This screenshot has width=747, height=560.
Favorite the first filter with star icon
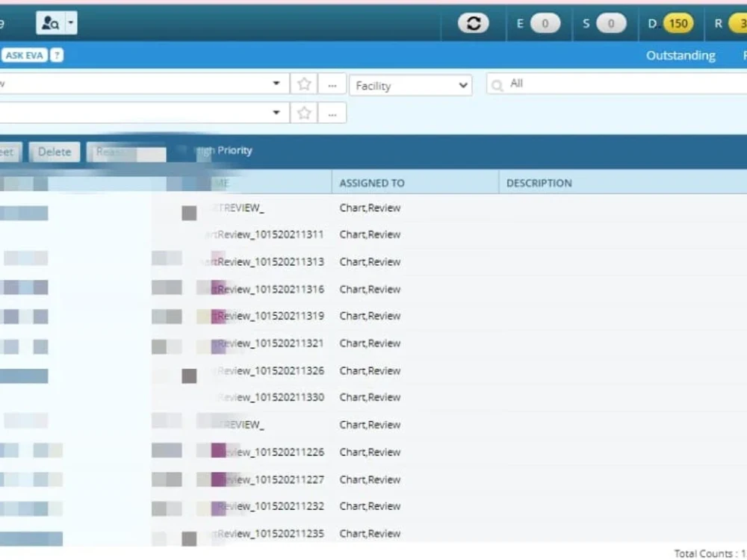click(x=304, y=84)
